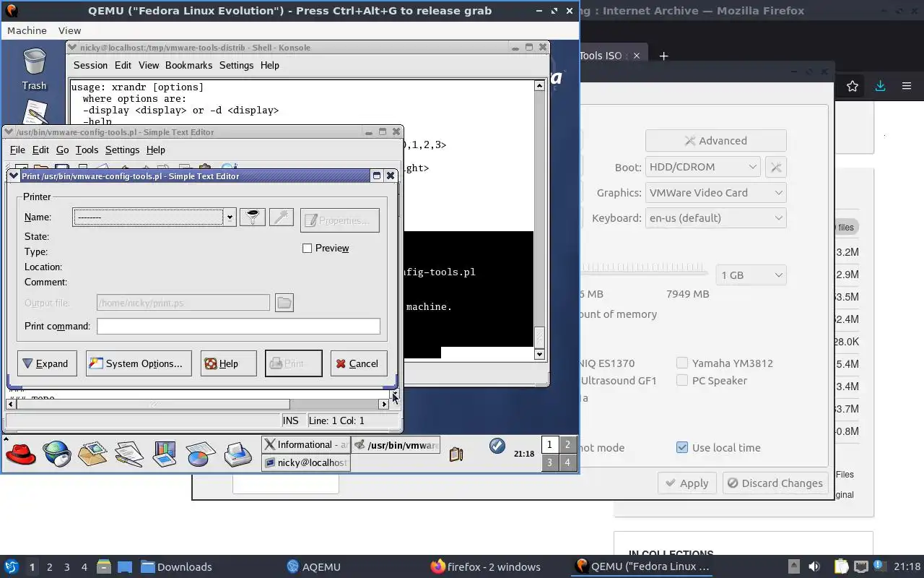The width and height of the screenshot is (924, 578).
Task: Bookmark page with Firefox star icon
Action: (x=853, y=86)
